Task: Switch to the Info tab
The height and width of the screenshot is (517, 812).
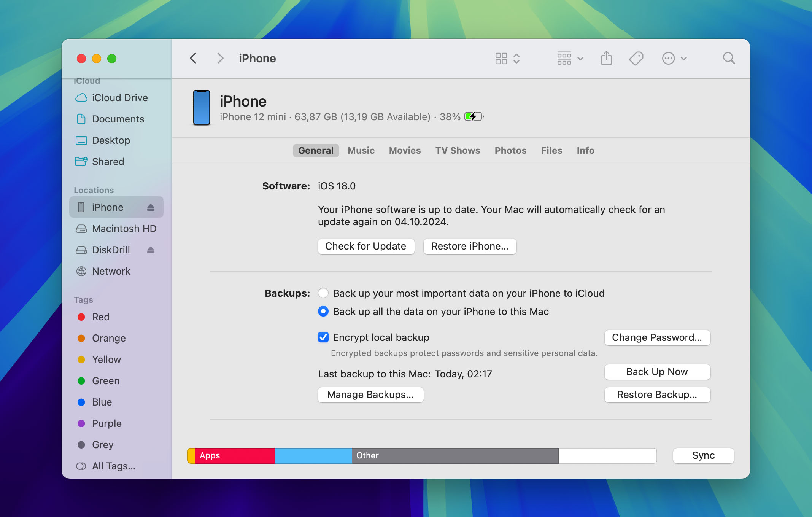Action: point(585,151)
